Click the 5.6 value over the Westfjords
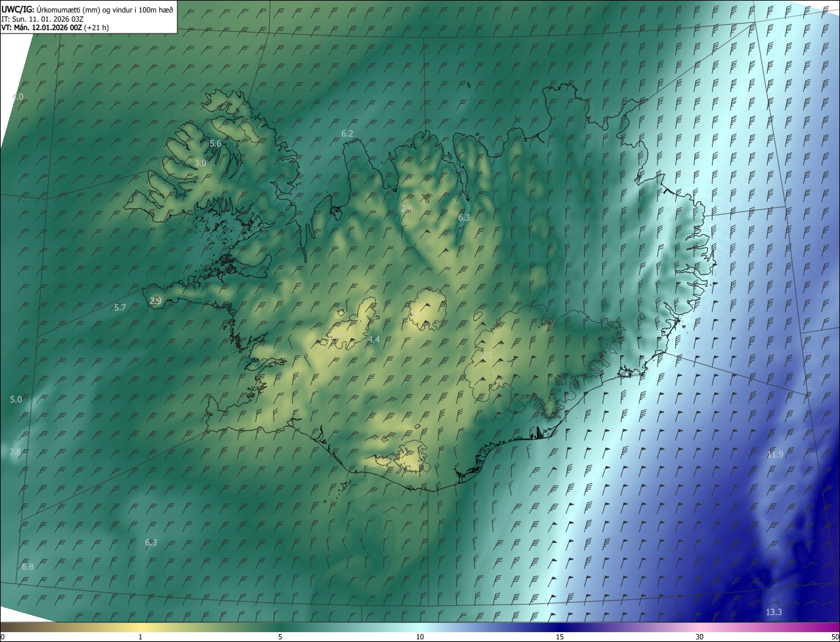Screen dimensions: 840x642 pos(215,143)
